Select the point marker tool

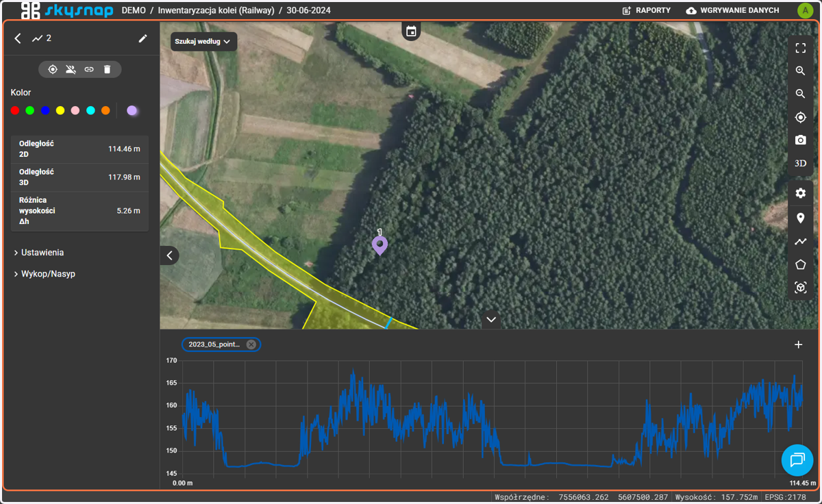click(x=800, y=218)
